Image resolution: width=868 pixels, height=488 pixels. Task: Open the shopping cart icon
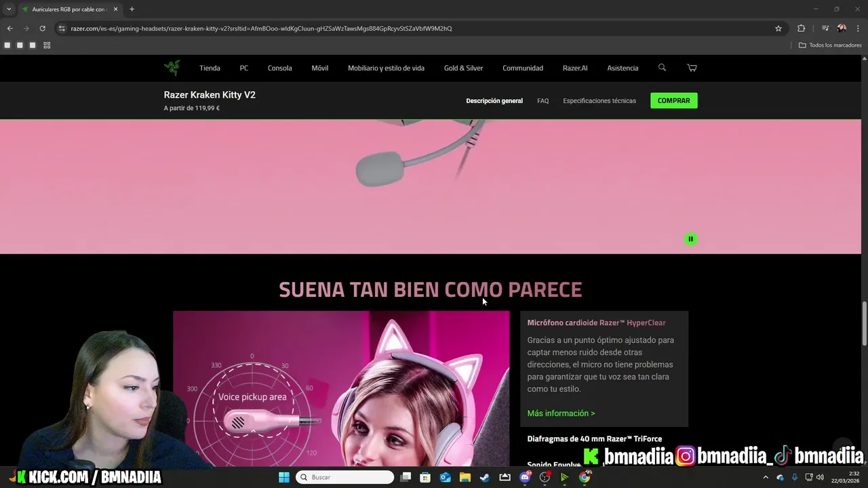tap(692, 68)
